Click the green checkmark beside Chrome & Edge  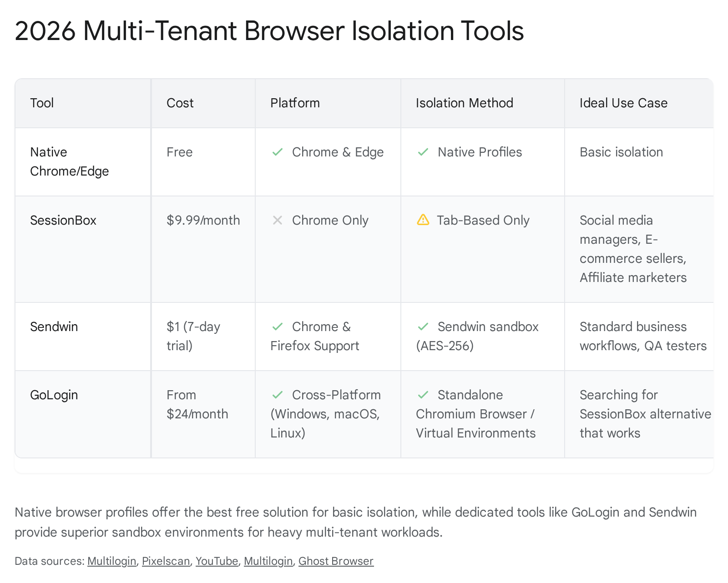click(x=278, y=152)
